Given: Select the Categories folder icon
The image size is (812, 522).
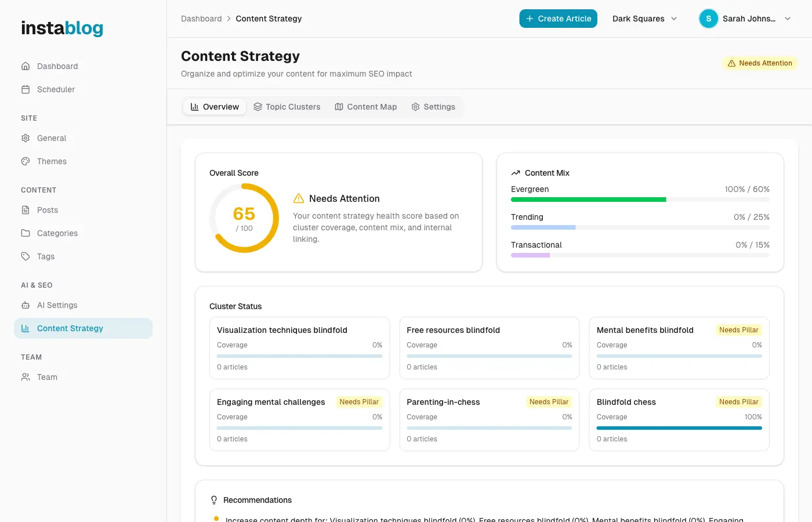Looking at the screenshot, I should point(26,233).
